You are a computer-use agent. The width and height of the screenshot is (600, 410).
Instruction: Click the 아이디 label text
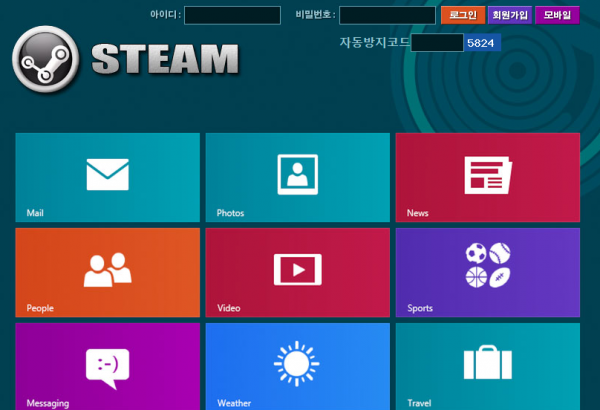(165, 15)
